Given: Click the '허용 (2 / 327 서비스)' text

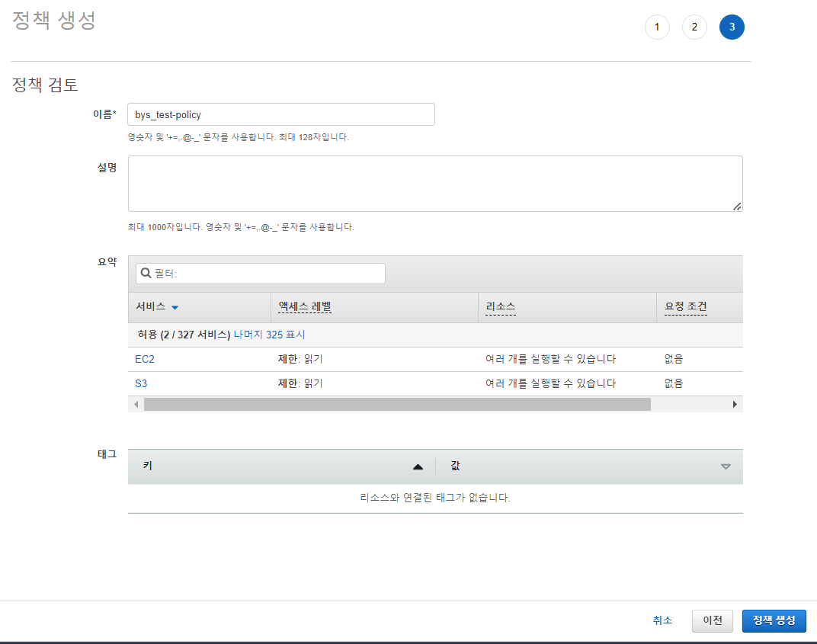Looking at the screenshot, I should [x=184, y=335].
